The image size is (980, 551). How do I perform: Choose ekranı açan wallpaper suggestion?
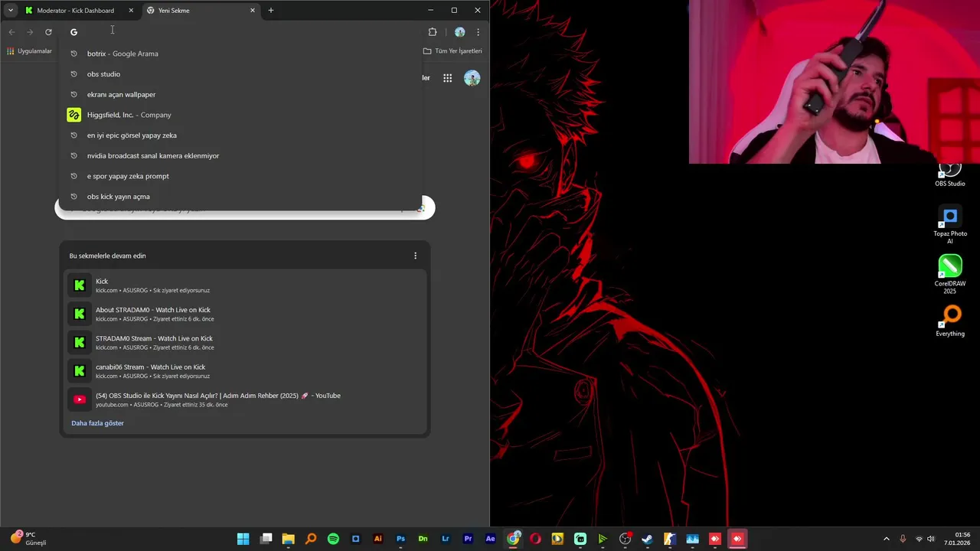click(x=240, y=94)
